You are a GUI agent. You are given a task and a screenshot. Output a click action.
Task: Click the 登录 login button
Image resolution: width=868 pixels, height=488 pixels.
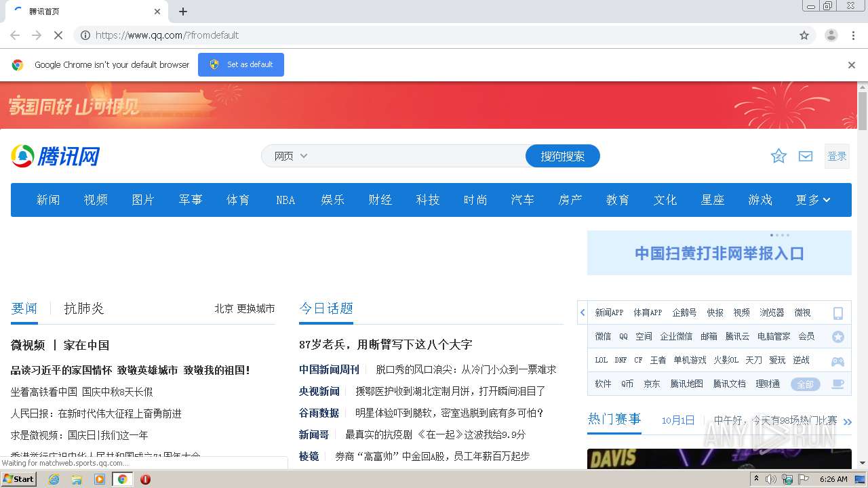point(837,157)
